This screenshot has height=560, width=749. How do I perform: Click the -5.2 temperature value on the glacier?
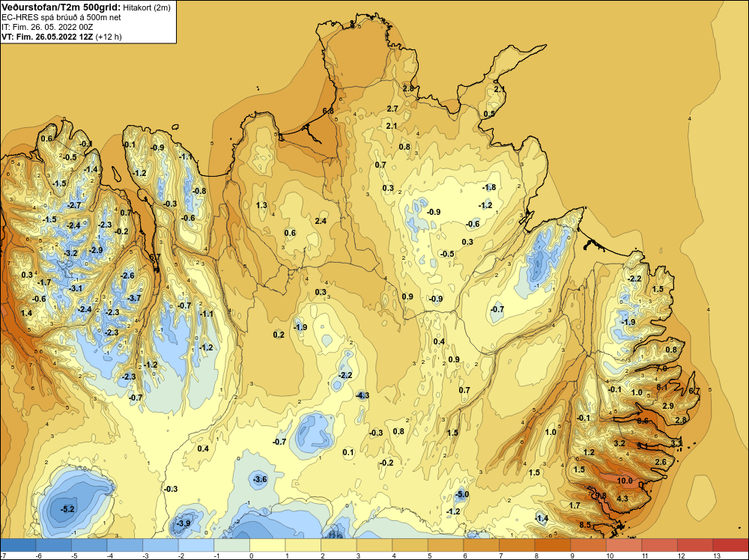pos(68,509)
